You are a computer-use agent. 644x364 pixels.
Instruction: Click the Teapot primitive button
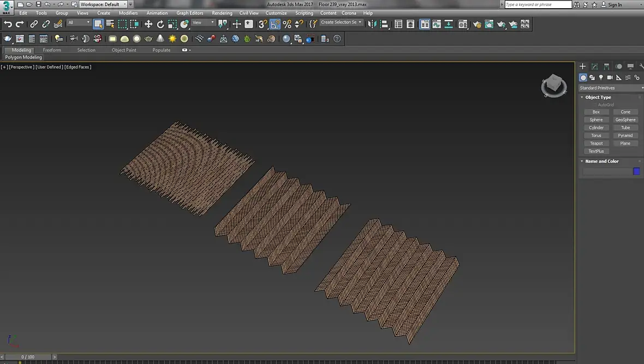(x=596, y=144)
